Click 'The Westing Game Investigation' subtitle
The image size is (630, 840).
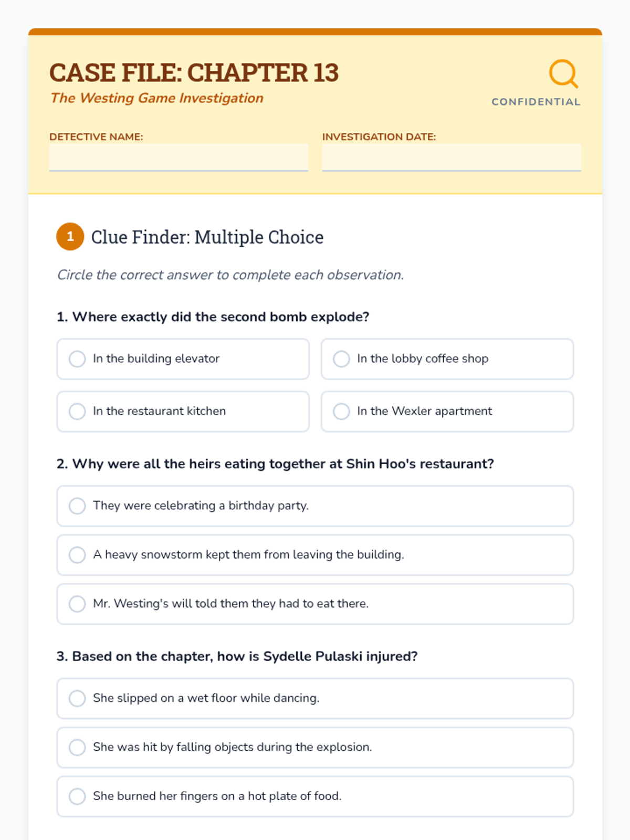coord(157,98)
